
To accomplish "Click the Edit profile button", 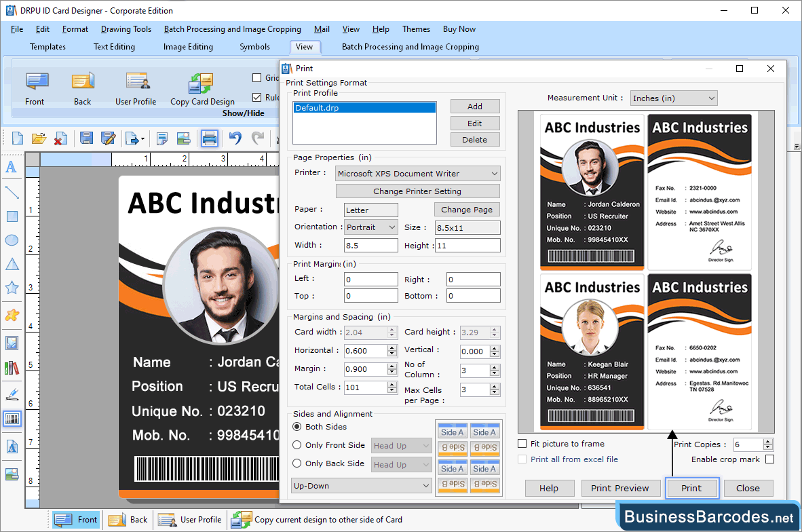I will [475, 123].
